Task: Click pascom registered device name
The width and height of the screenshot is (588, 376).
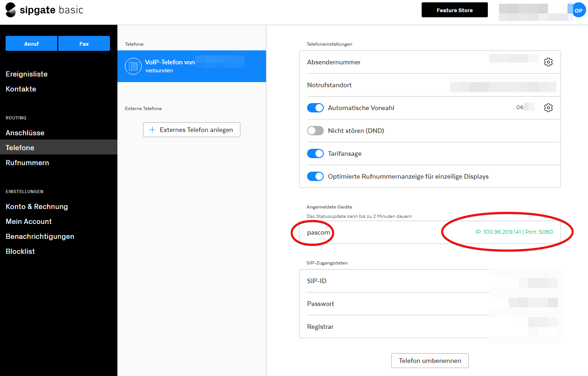Action: coord(319,232)
